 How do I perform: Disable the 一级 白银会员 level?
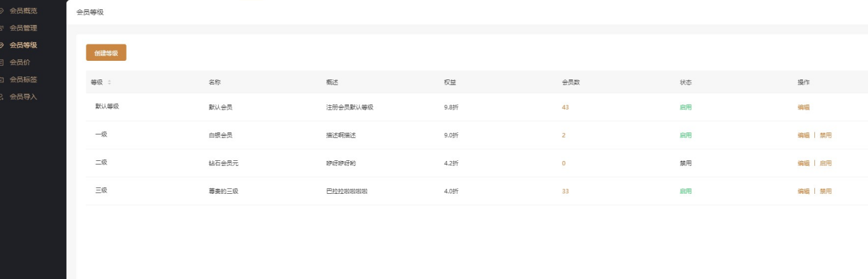point(826,134)
